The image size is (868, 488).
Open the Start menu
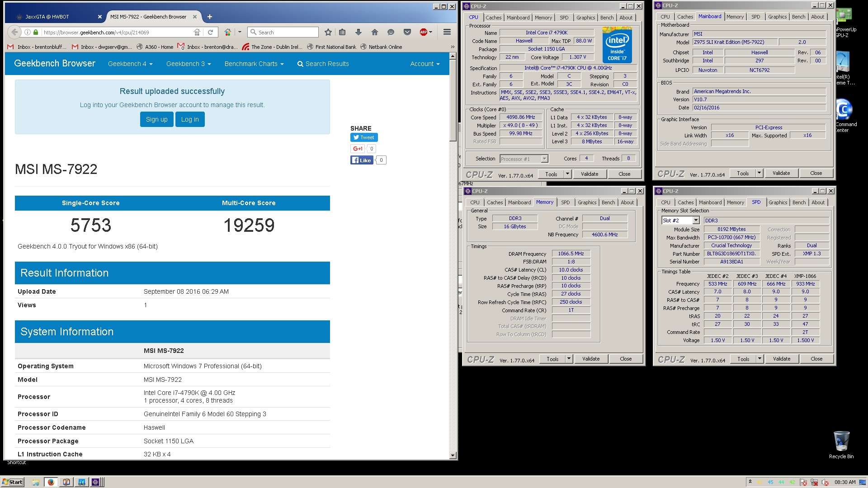[12, 482]
